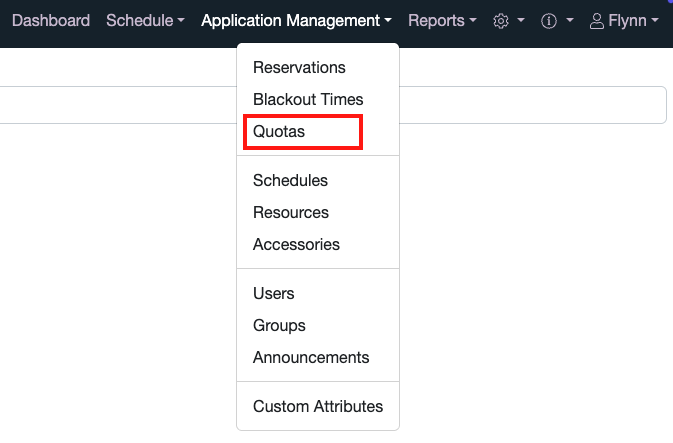The height and width of the screenshot is (443, 673).
Task: Select Announcements in the menu
Action: pyautogui.click(x=318, y=357)
